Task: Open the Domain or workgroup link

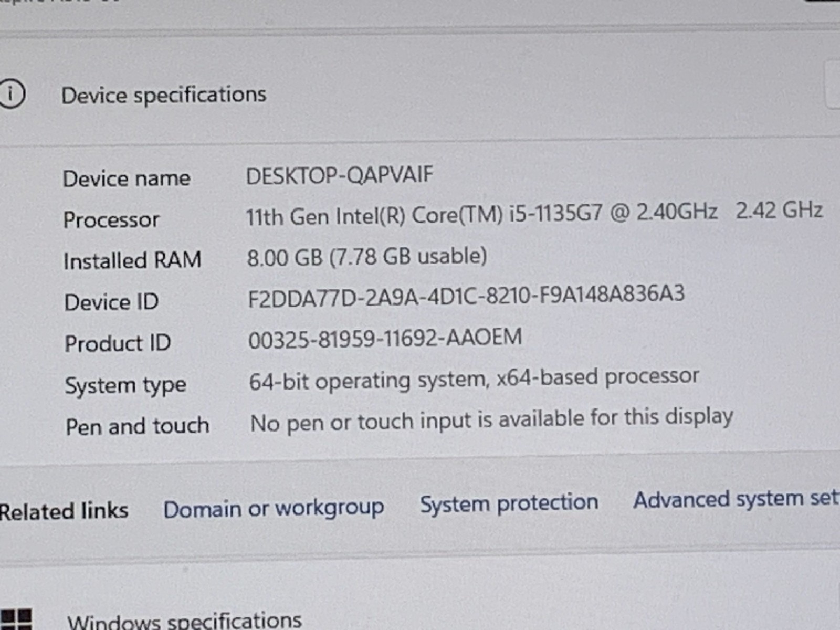Action: (274, 509)
